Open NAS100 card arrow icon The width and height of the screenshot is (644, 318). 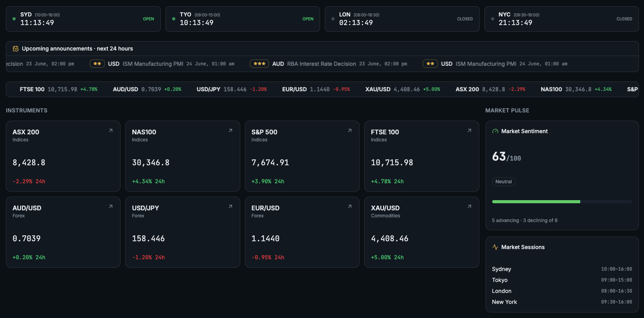(x=230, y=130)
